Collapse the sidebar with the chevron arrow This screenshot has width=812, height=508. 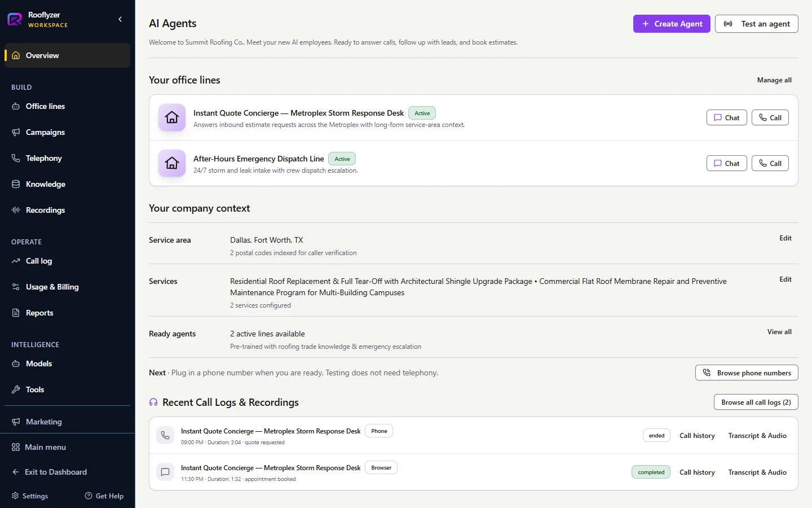click(120, 19)
